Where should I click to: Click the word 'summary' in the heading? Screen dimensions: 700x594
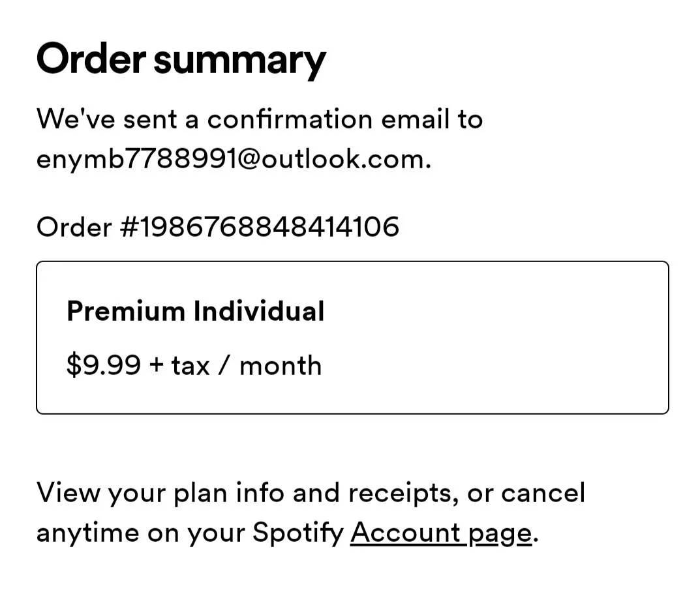click(x=239, y=63)
